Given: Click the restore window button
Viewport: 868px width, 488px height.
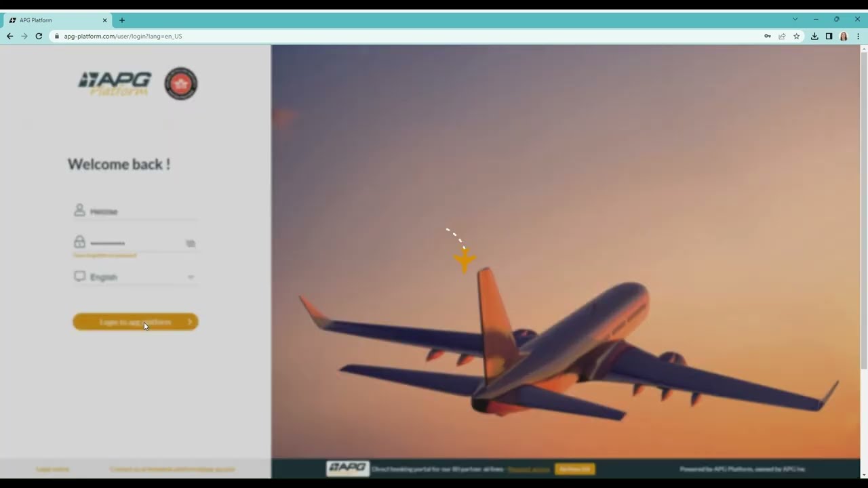Looking at the screenshot, I should point(836,20).
